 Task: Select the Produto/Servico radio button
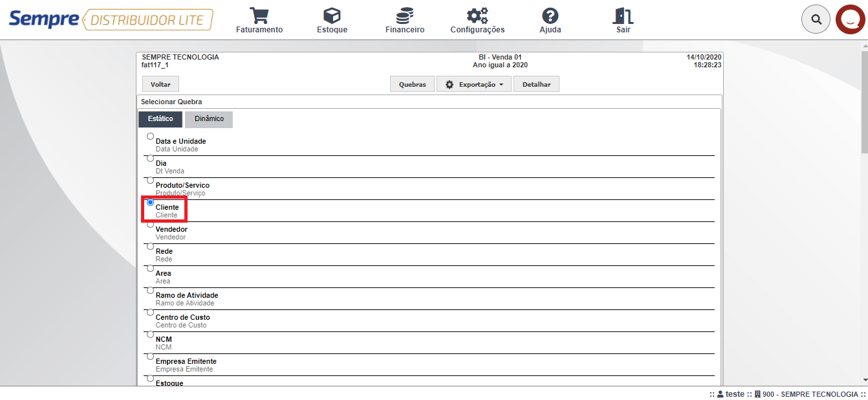coord(150,180)
